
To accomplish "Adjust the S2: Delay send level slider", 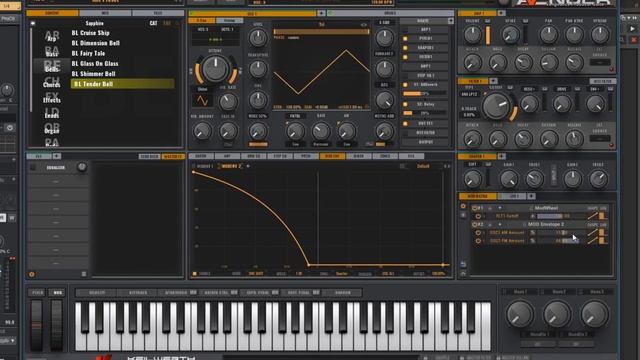I will click(x=424, y=113).
